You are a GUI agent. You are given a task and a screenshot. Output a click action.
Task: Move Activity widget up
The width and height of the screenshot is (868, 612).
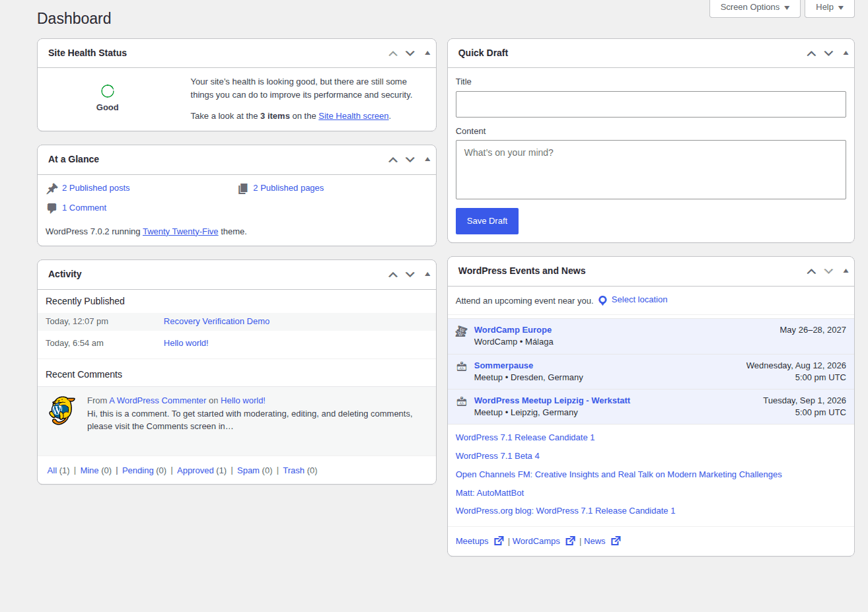point(393,275)
